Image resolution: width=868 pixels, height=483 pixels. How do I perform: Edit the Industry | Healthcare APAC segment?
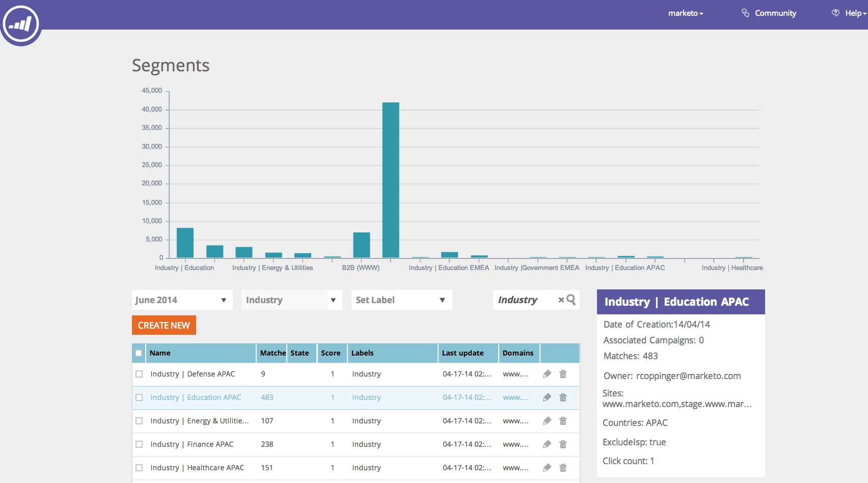pos(547,468)
